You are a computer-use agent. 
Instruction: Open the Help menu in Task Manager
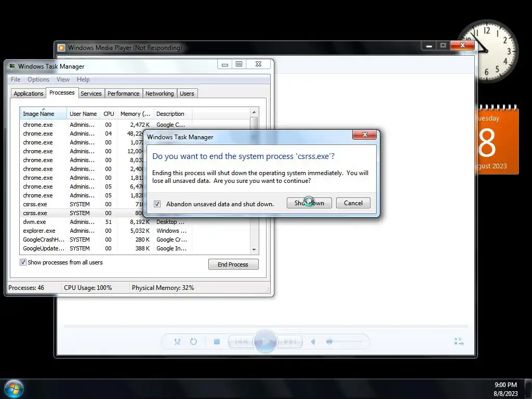(83, 79)
